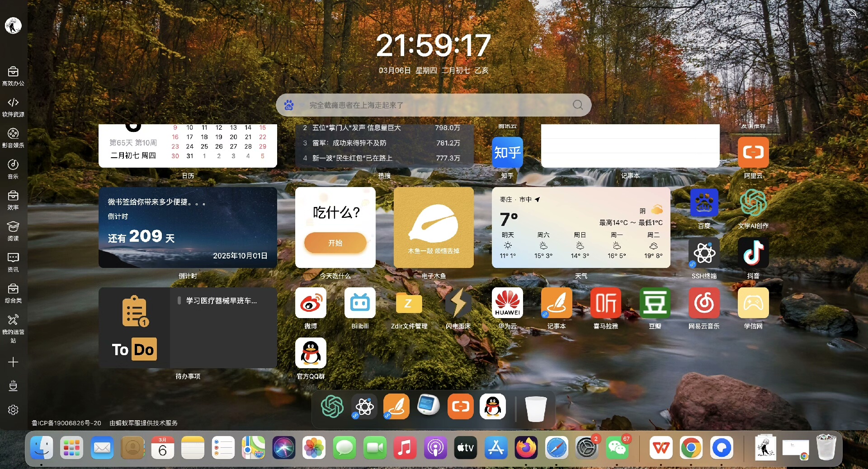Open the 阿里云 shortcut in the app grid

[x=753, y=152]
